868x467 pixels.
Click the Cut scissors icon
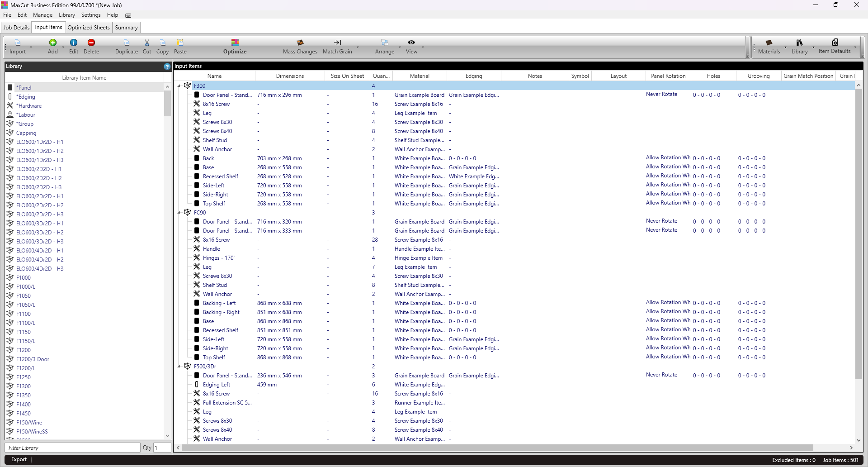click(x=147, y=43)
